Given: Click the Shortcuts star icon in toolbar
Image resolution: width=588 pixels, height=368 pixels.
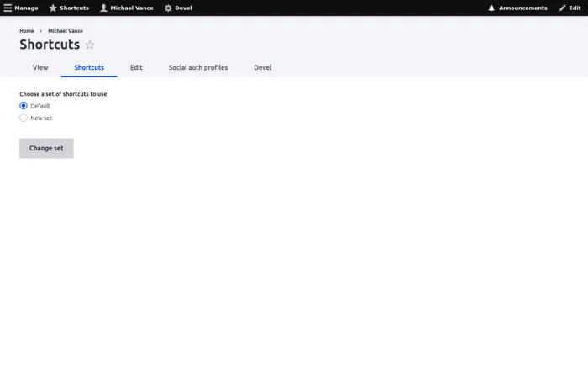Looking at the screenshot, I should (53, 8).
